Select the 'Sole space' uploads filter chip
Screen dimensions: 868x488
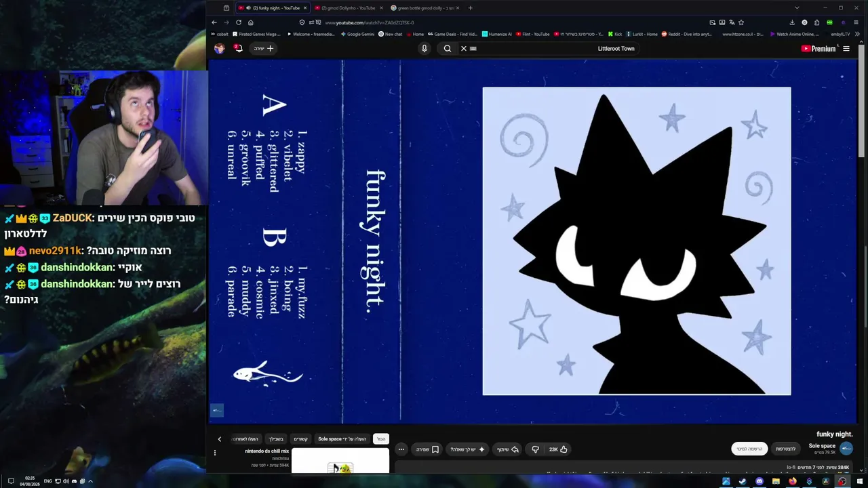[342, 439]
